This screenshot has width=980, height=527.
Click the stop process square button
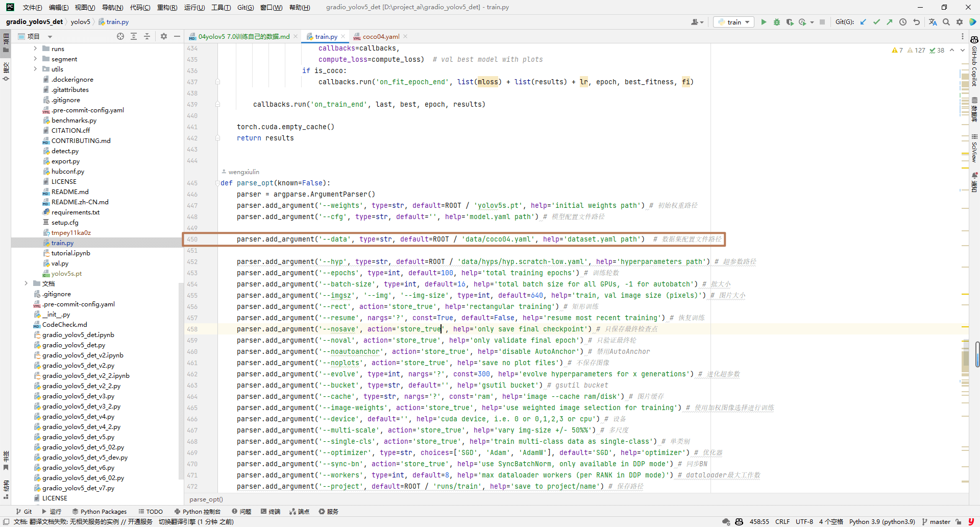click(822, 22)
